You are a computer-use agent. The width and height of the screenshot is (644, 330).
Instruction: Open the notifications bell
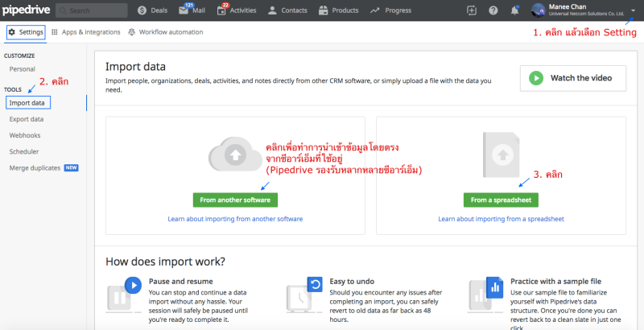[514, 10]
